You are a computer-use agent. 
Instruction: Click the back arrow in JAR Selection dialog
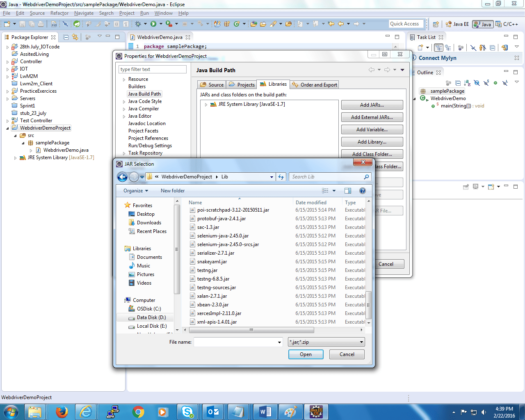(122, 177)
